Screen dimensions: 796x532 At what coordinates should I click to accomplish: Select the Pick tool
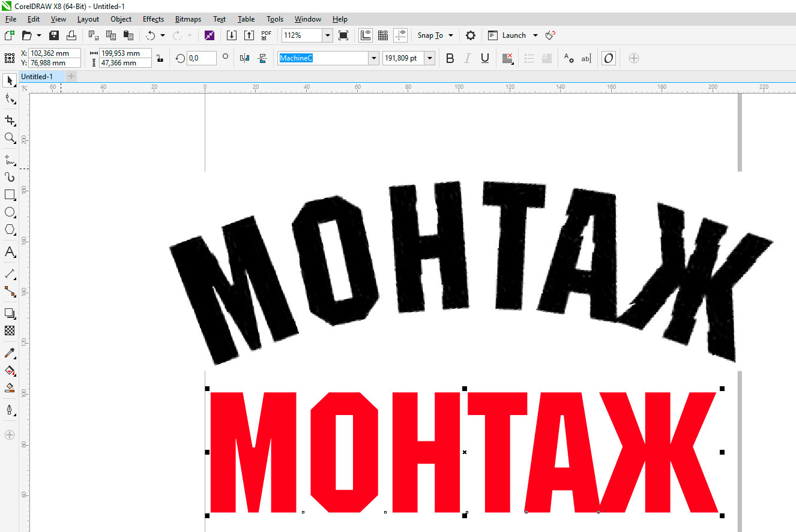(10, 80)
